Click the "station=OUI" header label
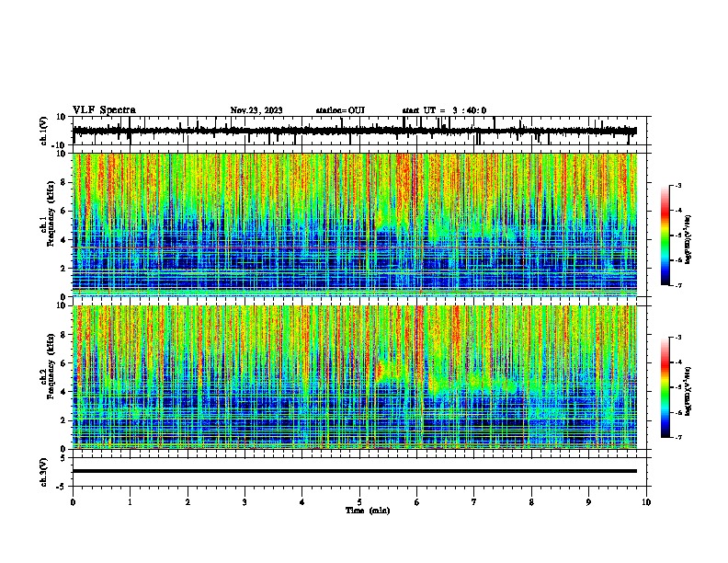728x563 pixels. [340, 110]
